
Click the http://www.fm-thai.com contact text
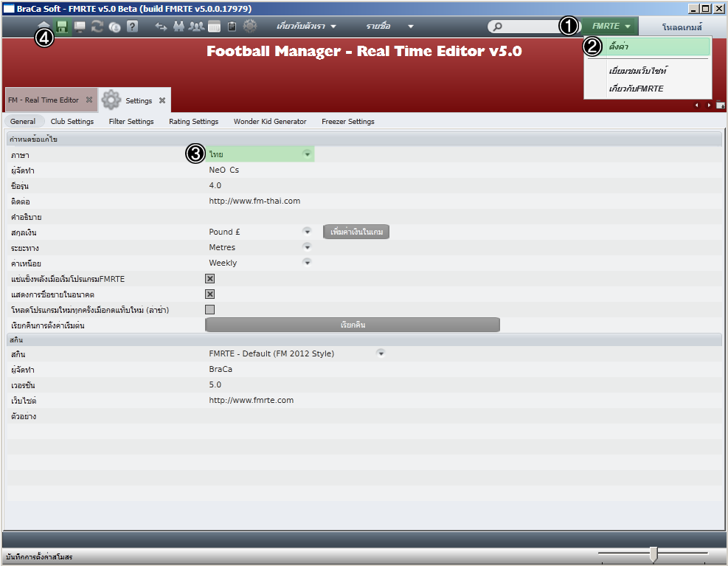coord(254,201)
